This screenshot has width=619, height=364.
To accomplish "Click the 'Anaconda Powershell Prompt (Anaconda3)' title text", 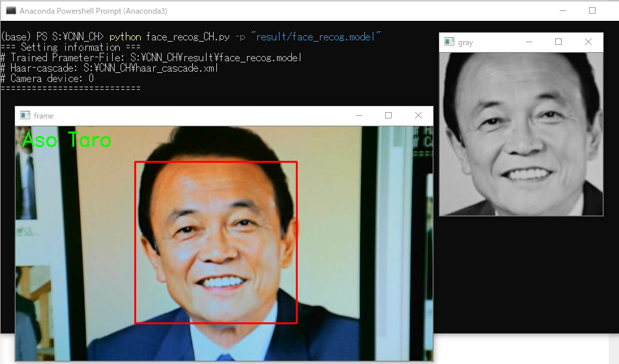I will [x=93, y=11].
